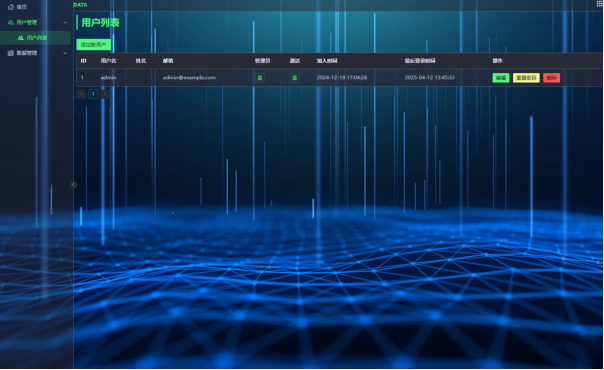
Task: Click the 姓名 column header
Action: [141, 61]
